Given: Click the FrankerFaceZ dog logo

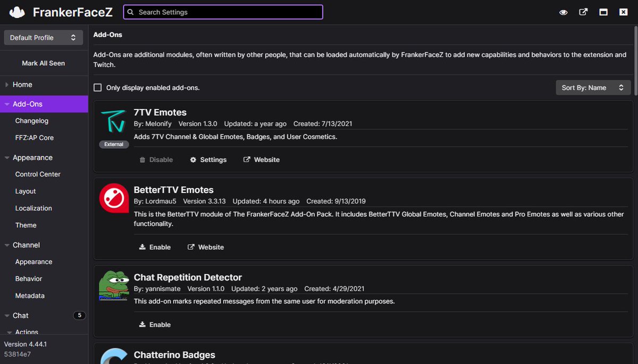Looking at the screenshot, I should click(x=17, y=12).
